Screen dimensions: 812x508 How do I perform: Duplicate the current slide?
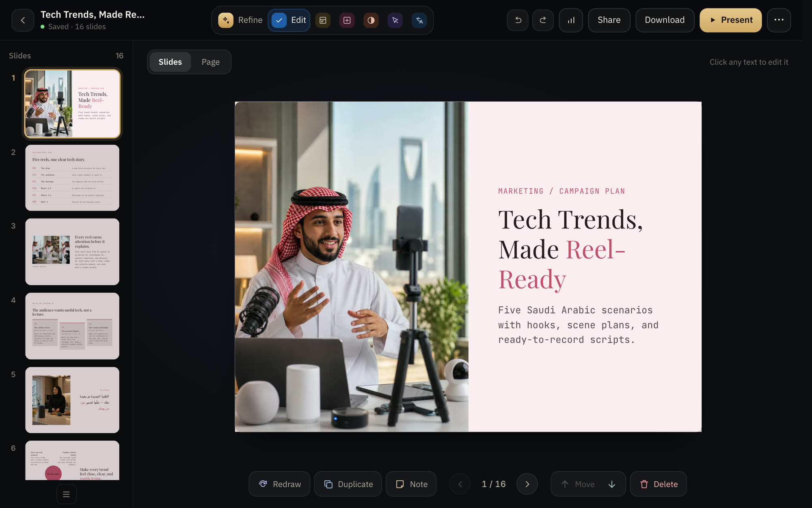pos(348,484)
